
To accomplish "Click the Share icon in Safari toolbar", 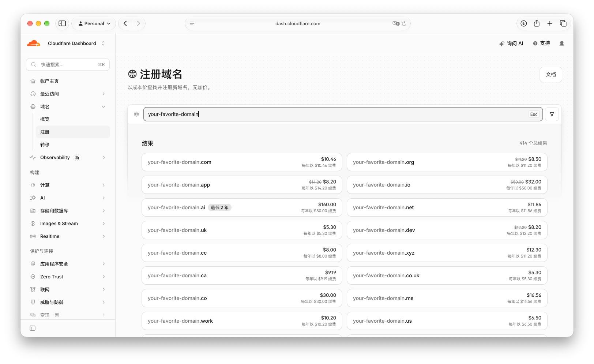I will [x=537, y=23].
